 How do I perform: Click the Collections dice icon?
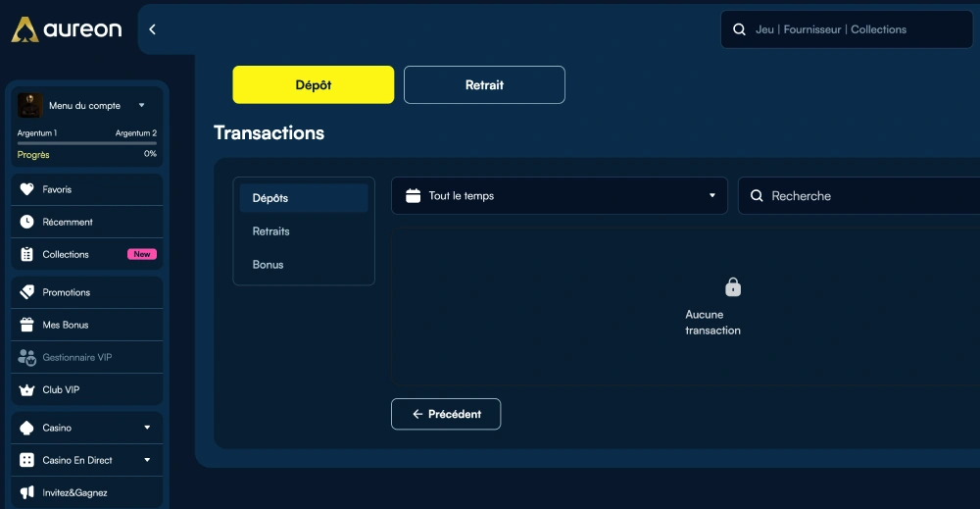pos(26,254)
